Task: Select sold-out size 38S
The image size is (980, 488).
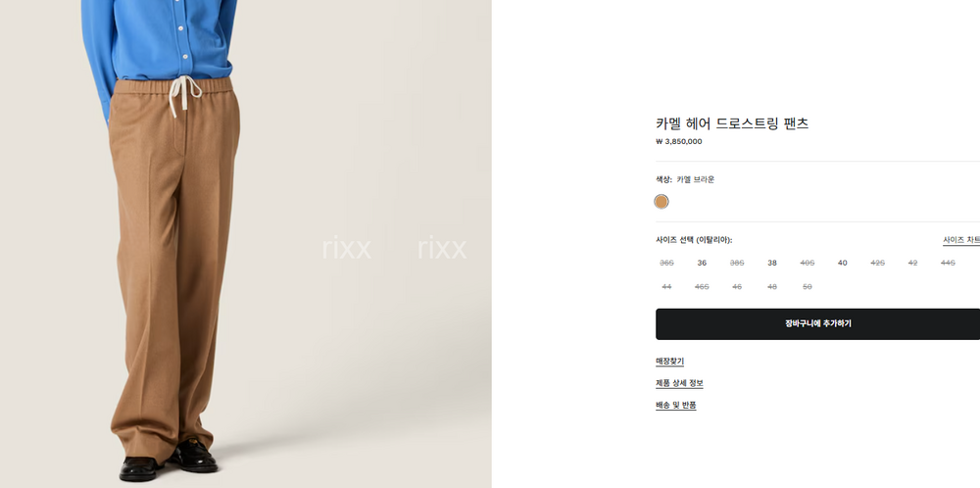Action: tap(737, 263)
